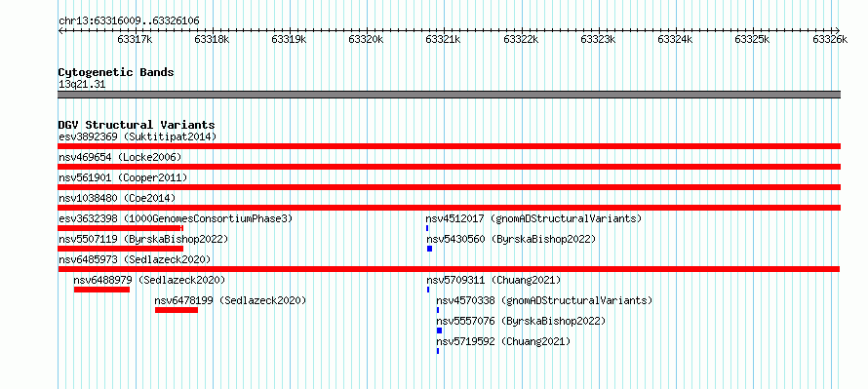Select the red bar under nsv1038480
This screenshot has height=389, width=868.
tap(449, 208)
